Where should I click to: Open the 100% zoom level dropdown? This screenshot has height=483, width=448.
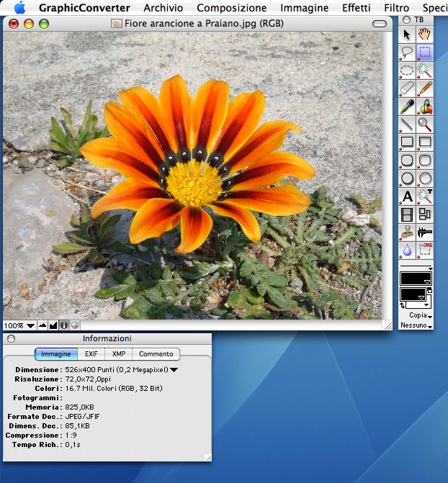click(x=19, y=325)
